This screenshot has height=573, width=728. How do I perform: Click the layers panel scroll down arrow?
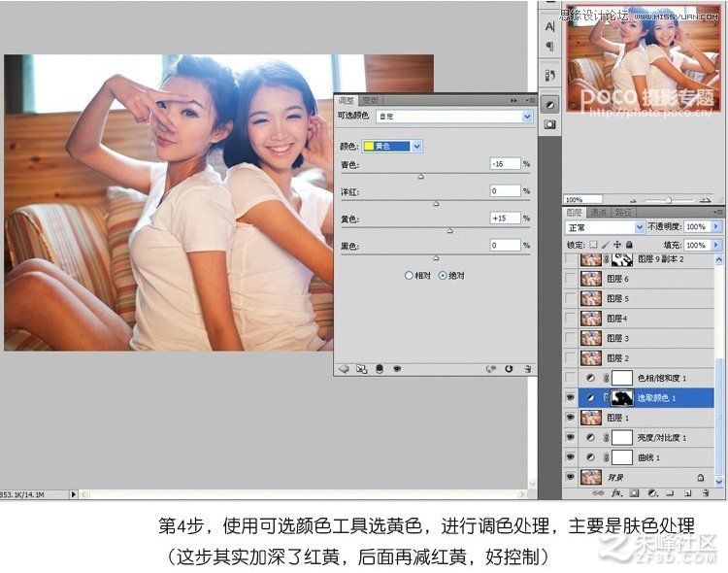(x=718, y=482)
